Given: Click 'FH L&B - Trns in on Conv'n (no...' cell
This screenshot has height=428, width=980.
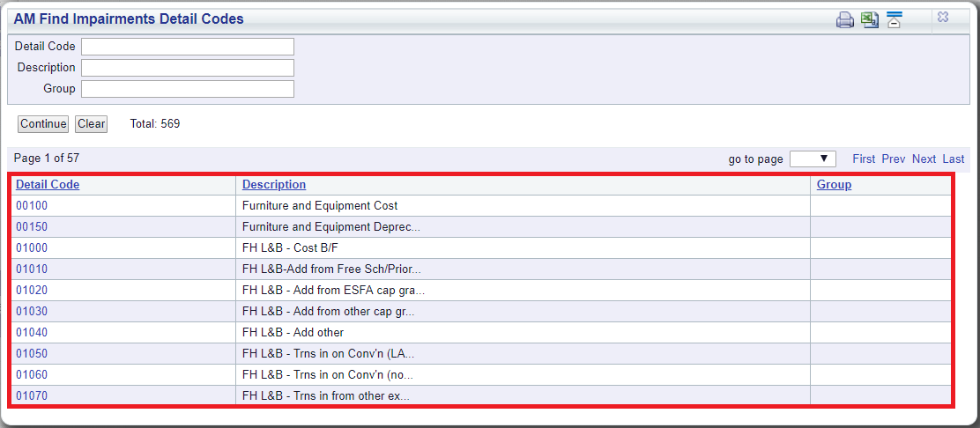Looking at the screenshot, I should pyautogui.click(x=523, y=375).
